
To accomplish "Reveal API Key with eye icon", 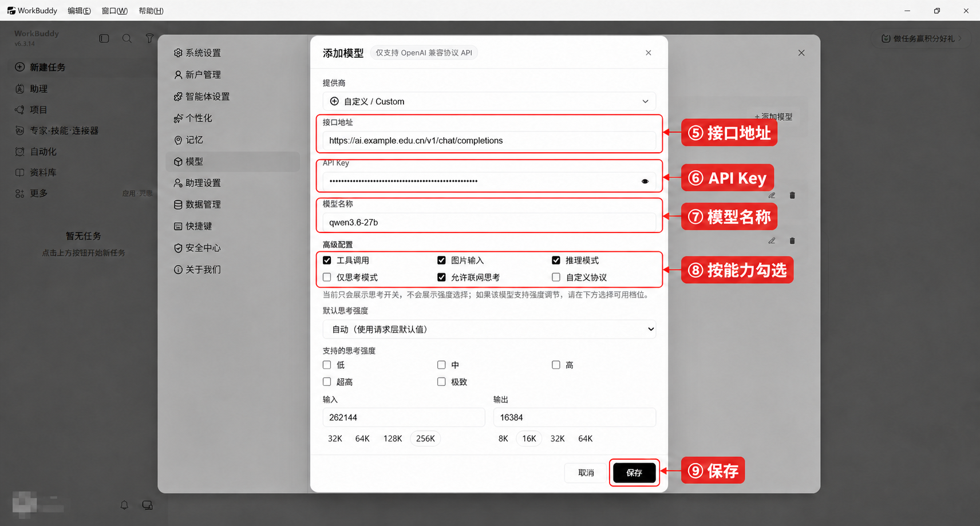I will click(x=645, y=181).
